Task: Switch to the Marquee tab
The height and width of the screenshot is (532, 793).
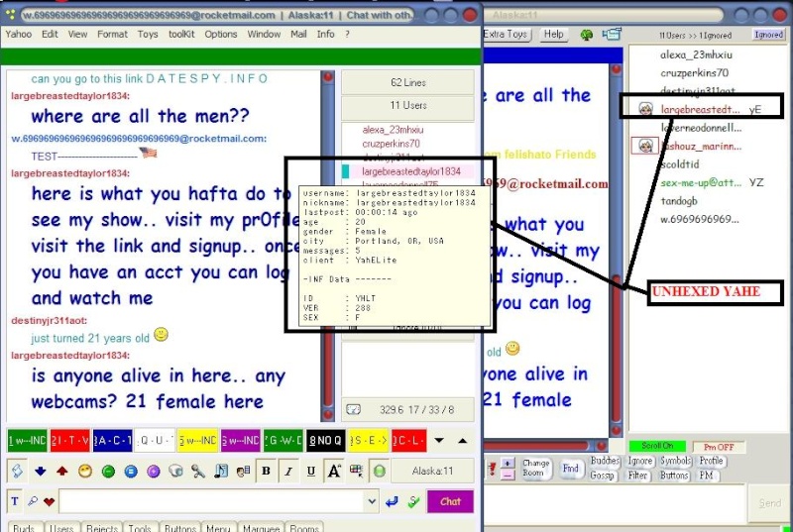Action: click(261, 527)
